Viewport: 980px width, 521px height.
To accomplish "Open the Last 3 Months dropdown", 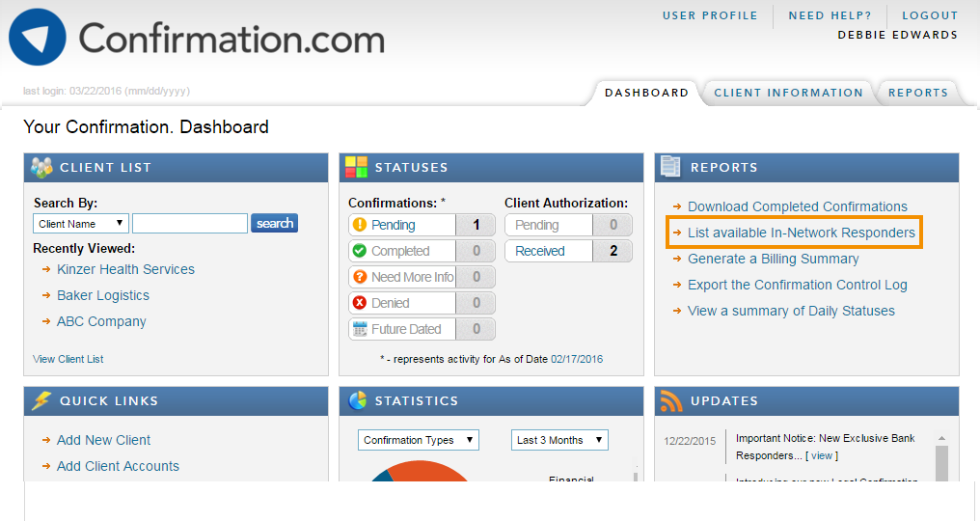I will click(559, 440).
